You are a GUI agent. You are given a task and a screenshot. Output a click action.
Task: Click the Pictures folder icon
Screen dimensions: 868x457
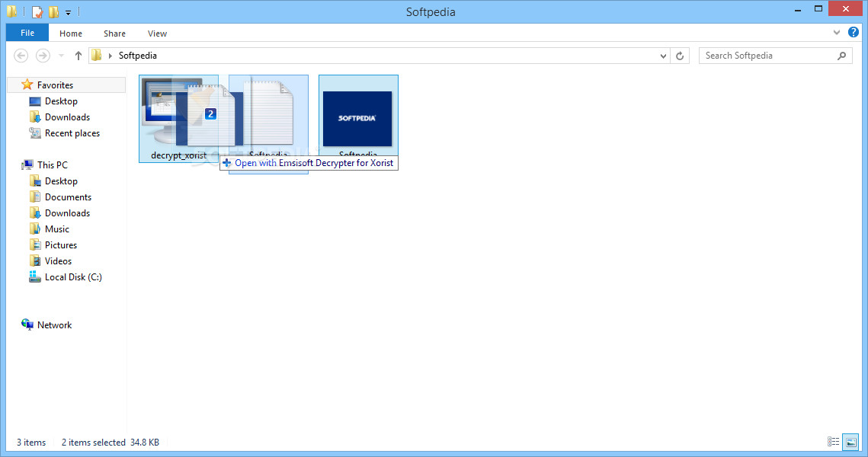(35, 244)
